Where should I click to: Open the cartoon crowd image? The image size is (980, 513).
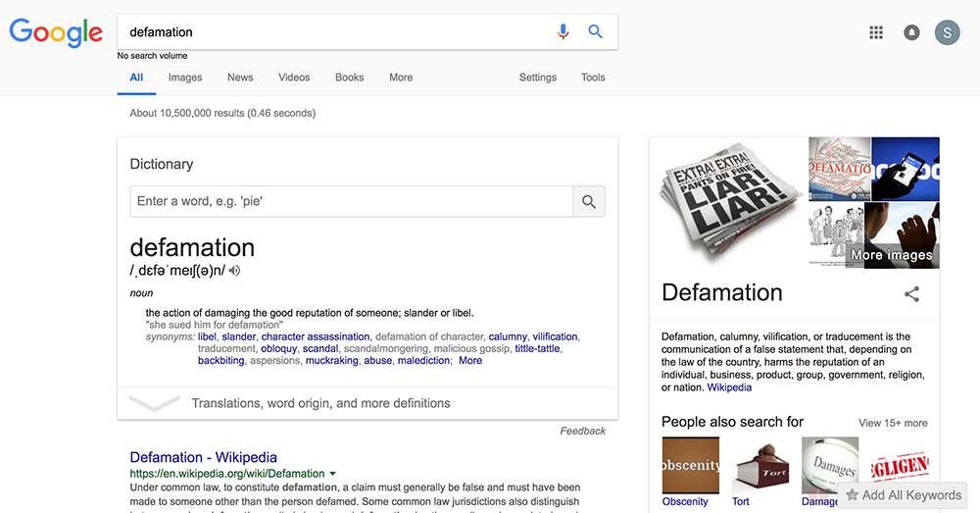[836, 235]
